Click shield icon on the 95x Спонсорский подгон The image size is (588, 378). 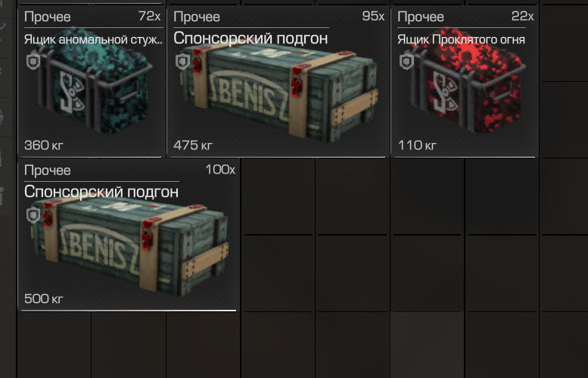point(182,61)
